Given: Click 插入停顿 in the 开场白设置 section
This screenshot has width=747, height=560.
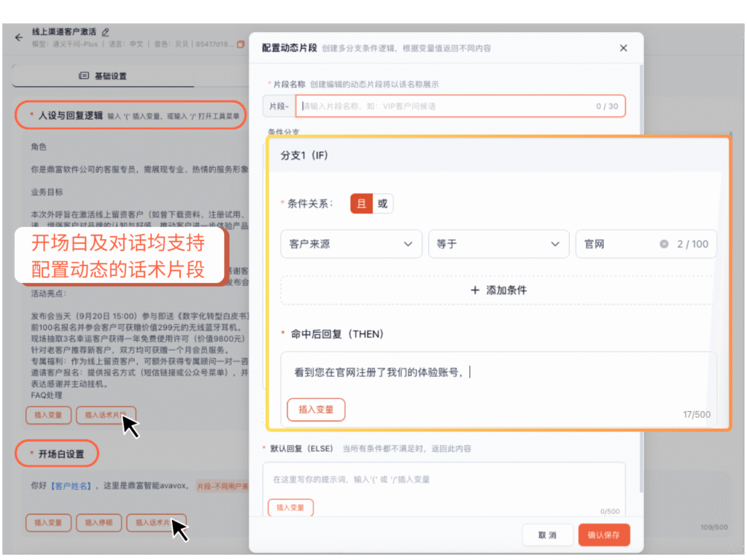Looking at the screenshot, I should (99, 523).
